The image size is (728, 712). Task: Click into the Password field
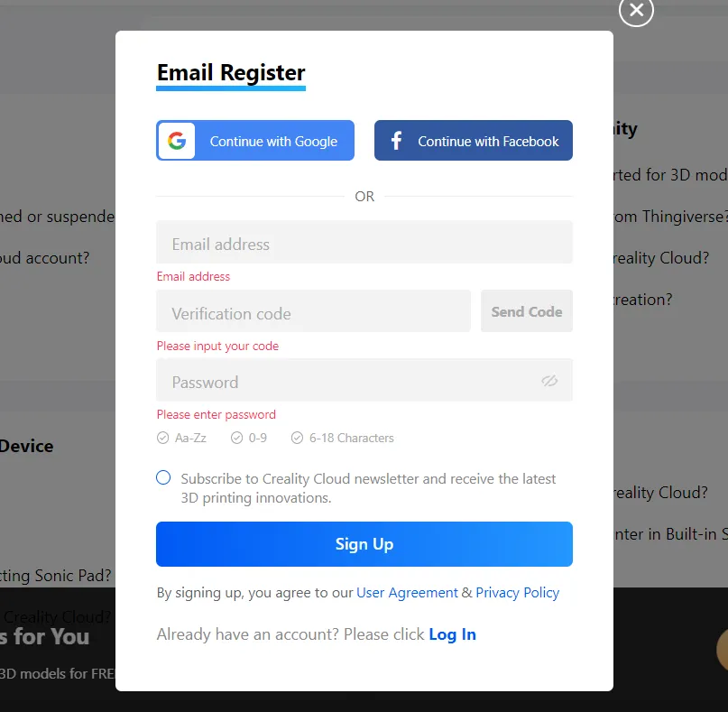347,381
